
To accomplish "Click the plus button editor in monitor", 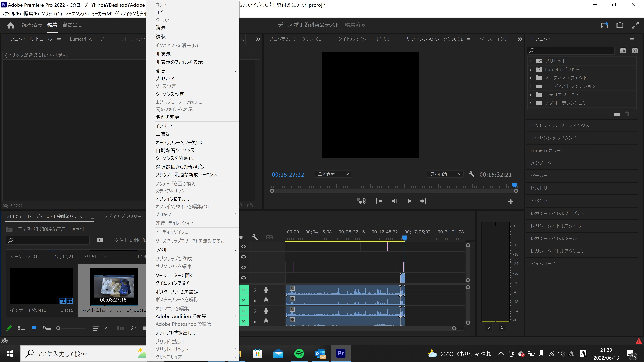I will click(511, 202).
